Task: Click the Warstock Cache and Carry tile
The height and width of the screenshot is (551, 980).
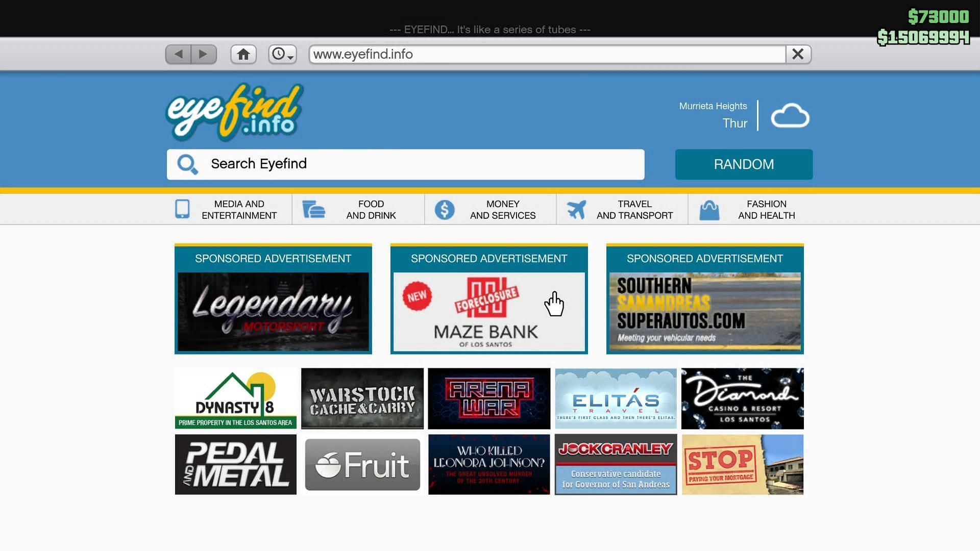Action: point(362,398)
